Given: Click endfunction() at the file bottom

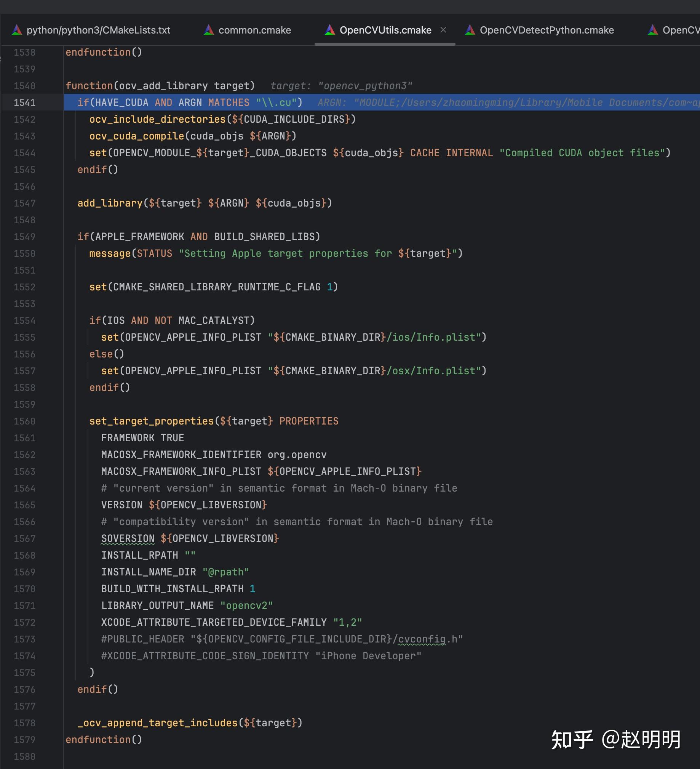Looking at the screenshot, I should click(103, 740).
